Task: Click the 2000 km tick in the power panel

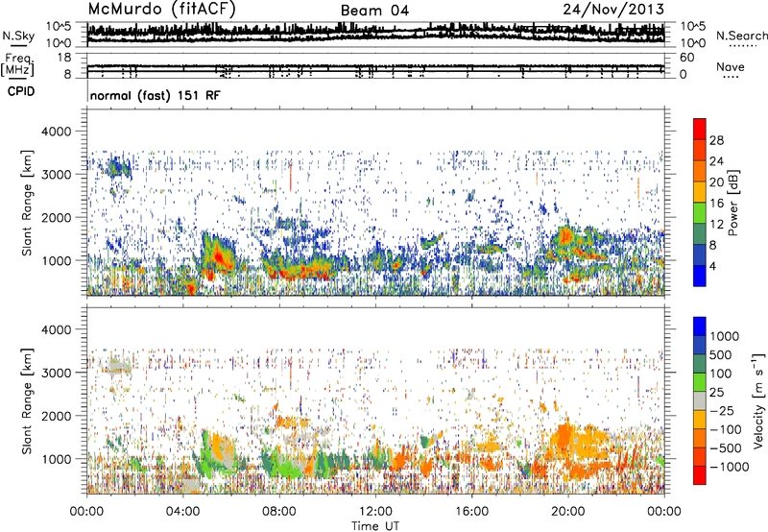Action: pos(56,217)
